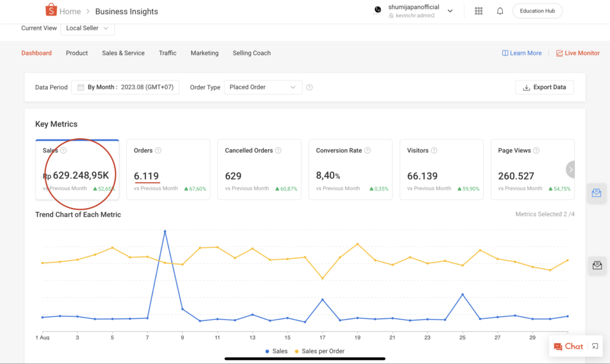Switch to the Product tab
This screenshot has width=610, height=364.
coord(77,53)
